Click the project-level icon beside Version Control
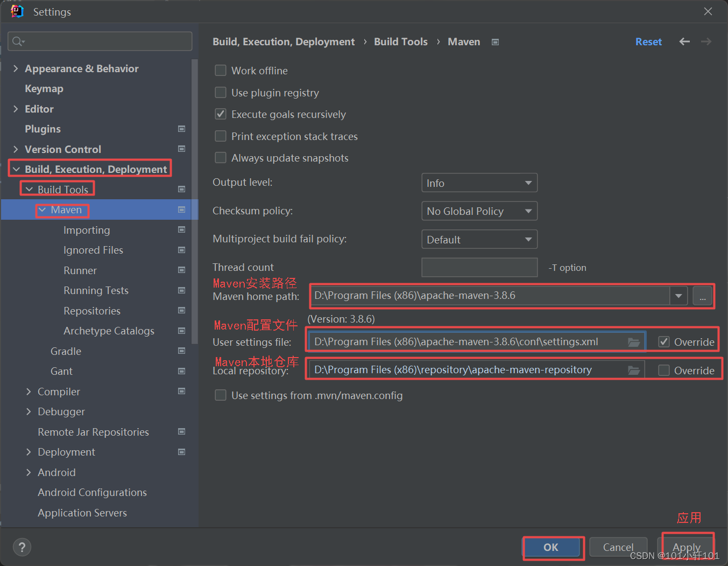This screenshot has height=566, width=728. [x=182, y=149]
